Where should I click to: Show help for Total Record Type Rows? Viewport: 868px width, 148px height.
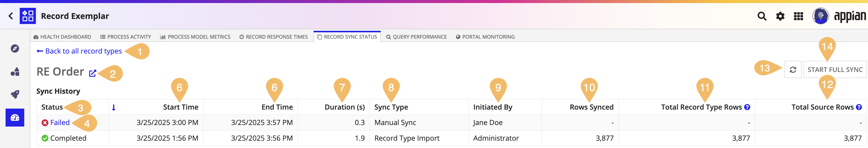[x=747, y=107]
